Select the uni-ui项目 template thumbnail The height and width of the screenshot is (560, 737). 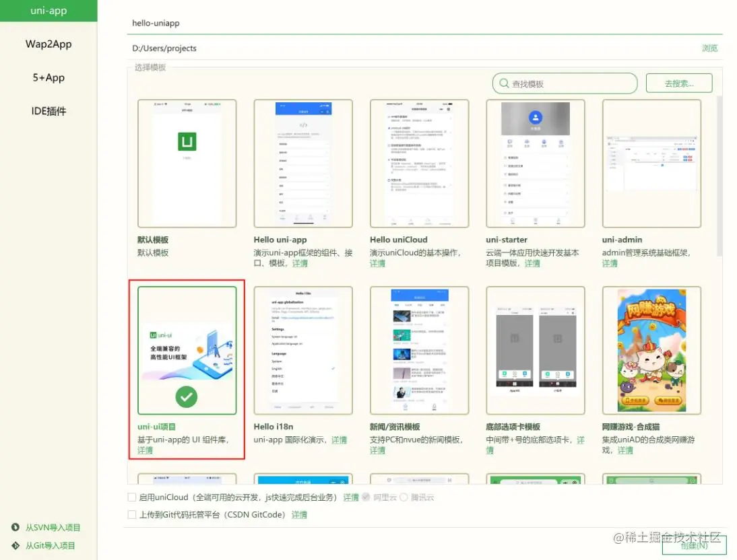click(187, 350)
